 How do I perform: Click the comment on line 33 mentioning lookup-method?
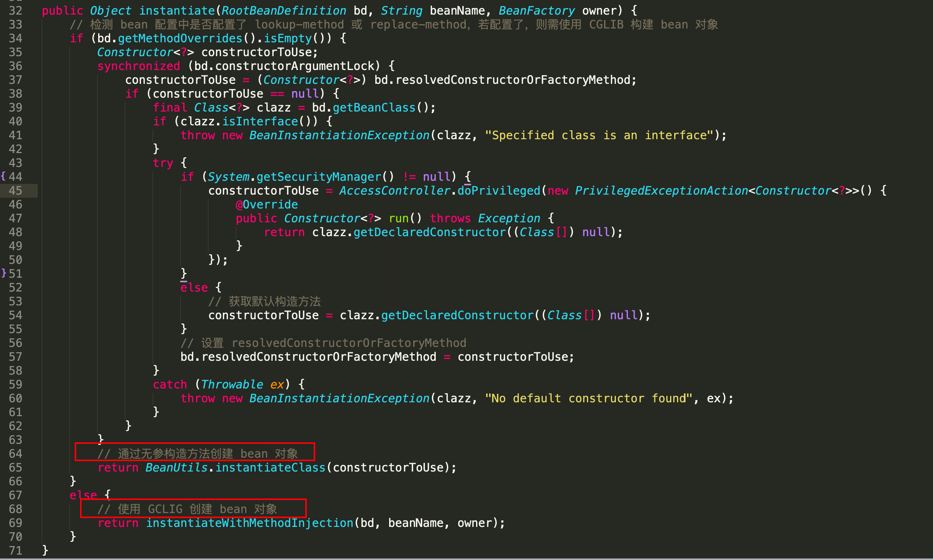pyautogui.click(x=394, y=24)
